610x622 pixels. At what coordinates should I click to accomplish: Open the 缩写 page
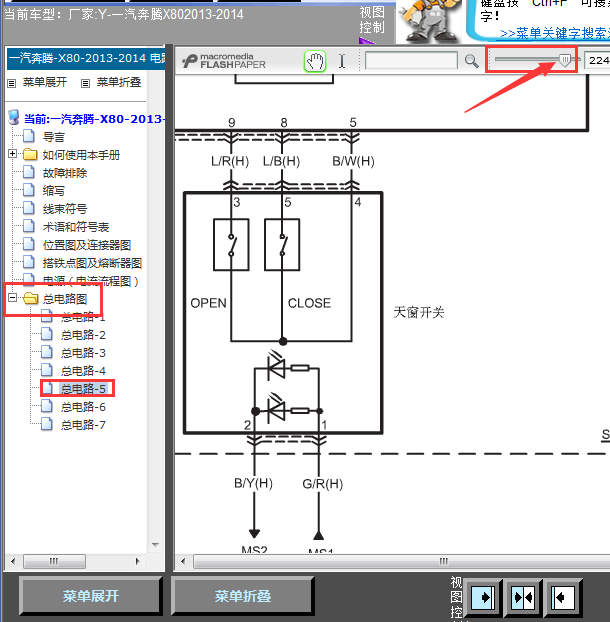coord(54,191)
